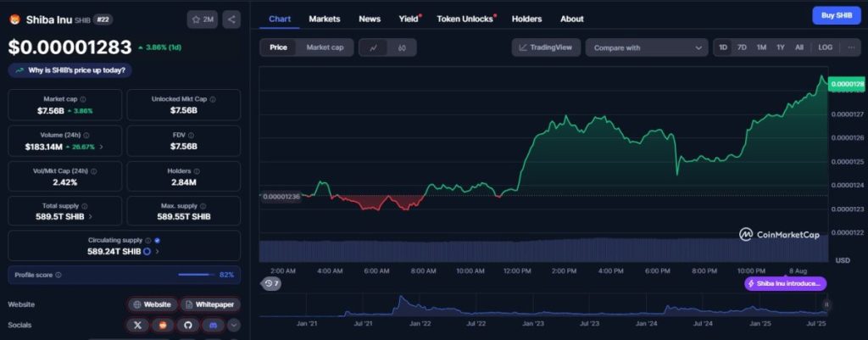
Task: Set chart range to All
Action: click(799, 47)
